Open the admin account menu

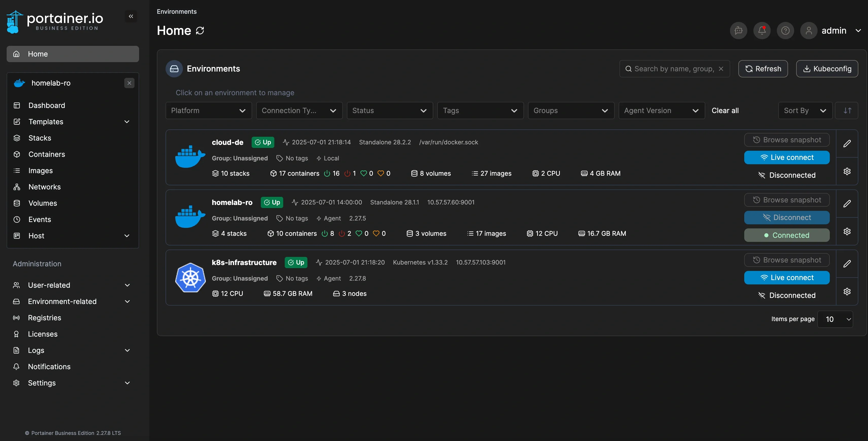(832, 30)
